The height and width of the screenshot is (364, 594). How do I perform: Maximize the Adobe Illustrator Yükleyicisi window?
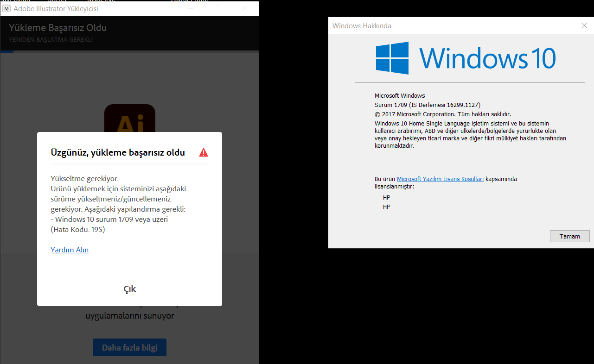point(217,8)
